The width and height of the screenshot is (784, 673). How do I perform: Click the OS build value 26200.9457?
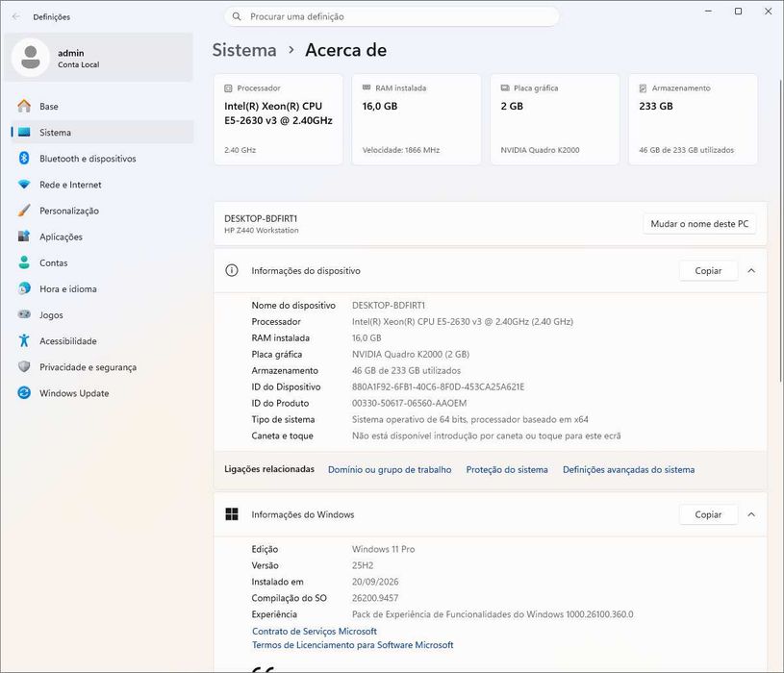(375, 598)
